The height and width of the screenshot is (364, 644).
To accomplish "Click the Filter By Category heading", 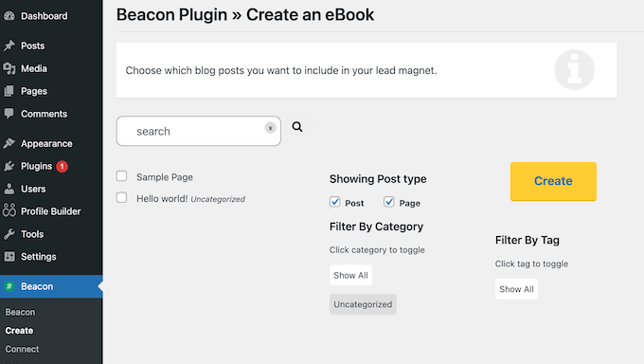I will pyautogui.click(x=376, y=227).
